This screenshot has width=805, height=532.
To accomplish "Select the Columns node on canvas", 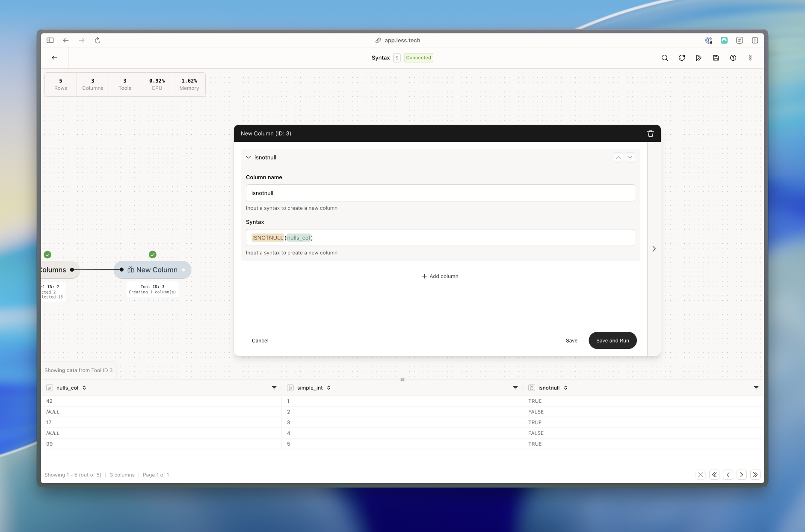I will tap(60, 270).
